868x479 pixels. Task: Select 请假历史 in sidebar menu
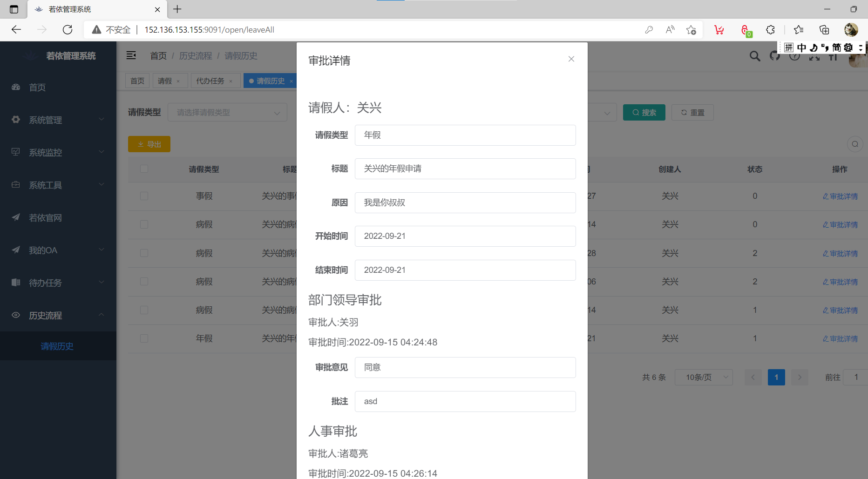pos(57,346)
